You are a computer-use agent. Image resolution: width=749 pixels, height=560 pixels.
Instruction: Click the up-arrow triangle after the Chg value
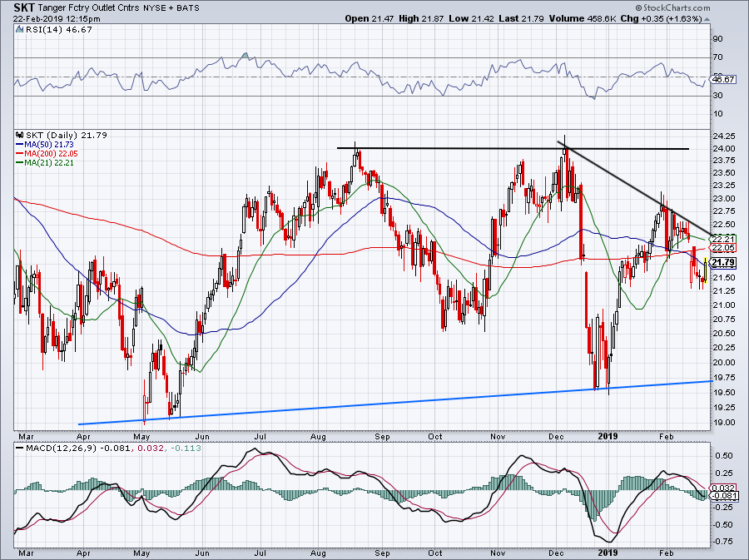(x=707, y=19)
